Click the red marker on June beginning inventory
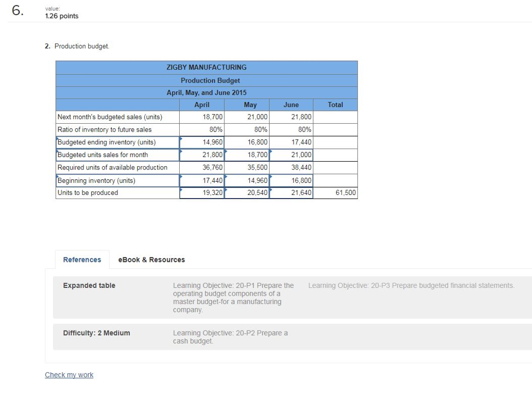 [270, 177]
